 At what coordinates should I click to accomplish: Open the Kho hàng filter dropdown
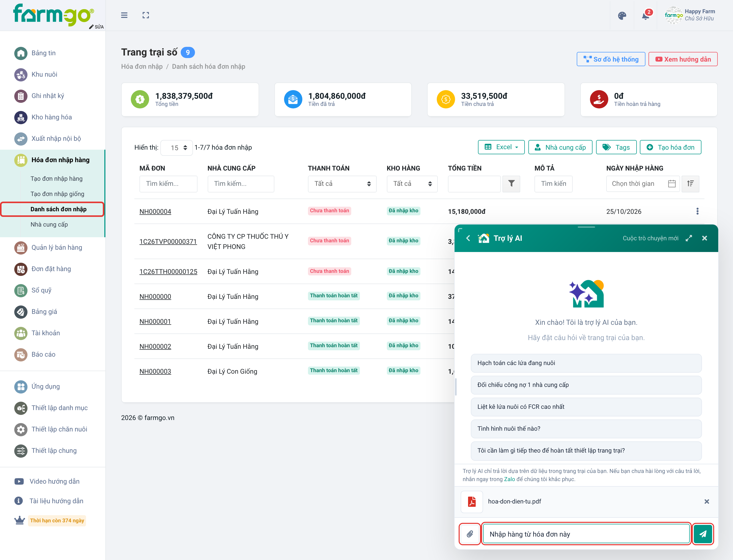coord(412,184)
